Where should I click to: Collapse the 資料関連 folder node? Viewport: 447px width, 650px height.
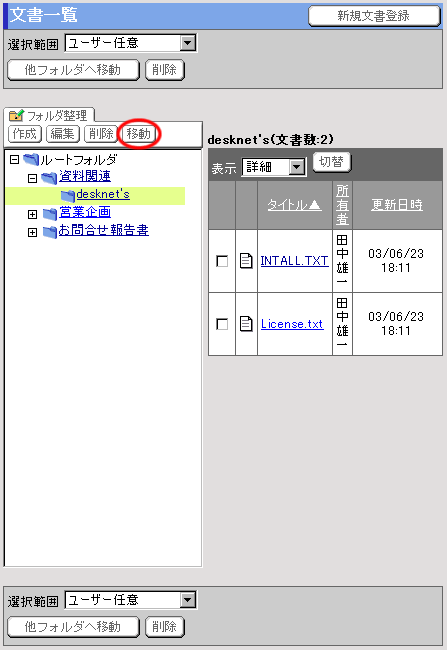pos(32,178)
